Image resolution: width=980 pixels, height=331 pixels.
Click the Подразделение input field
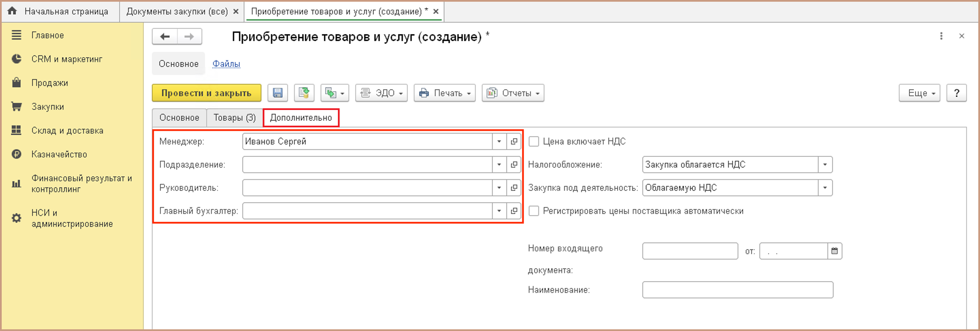coord(367,164)
